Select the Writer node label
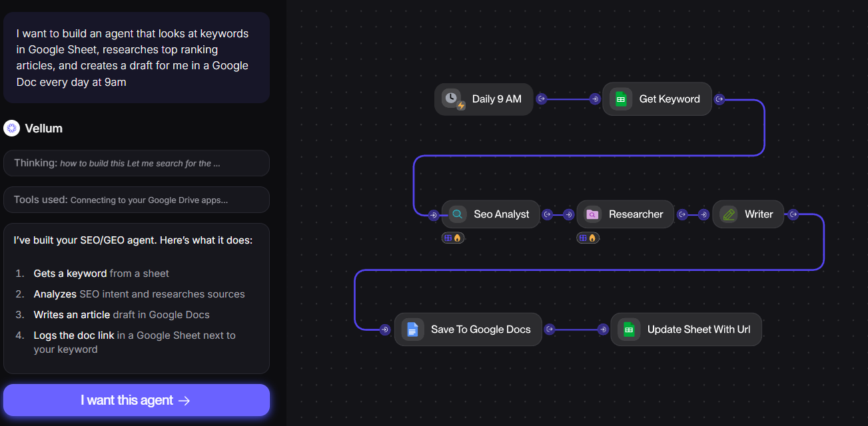The image size is (868, 426). pos(759,214)
